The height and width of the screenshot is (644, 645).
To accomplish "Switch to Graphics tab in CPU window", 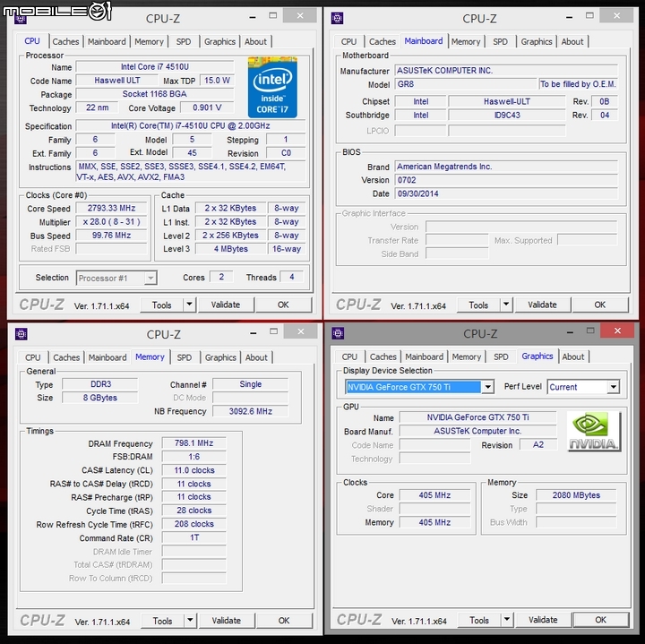I will [219, 41].
